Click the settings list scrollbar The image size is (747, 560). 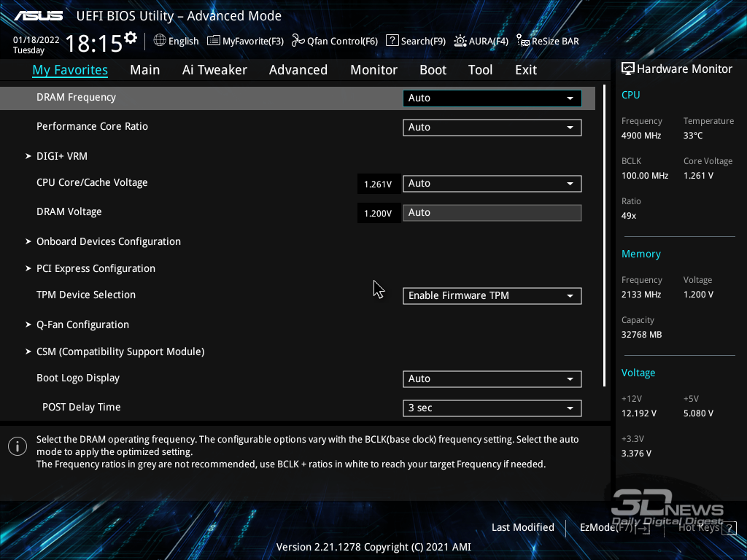click(x=604, y=236)
